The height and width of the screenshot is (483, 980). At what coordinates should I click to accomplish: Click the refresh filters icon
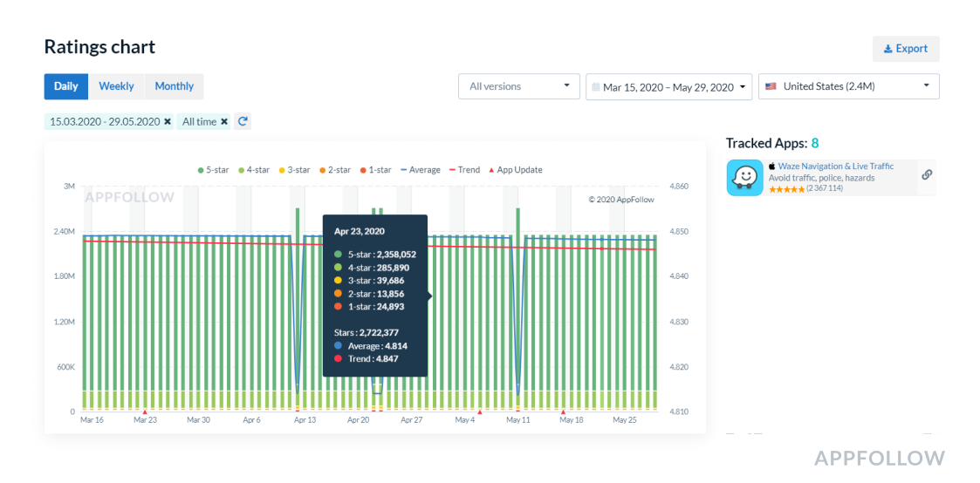point(243,122)
